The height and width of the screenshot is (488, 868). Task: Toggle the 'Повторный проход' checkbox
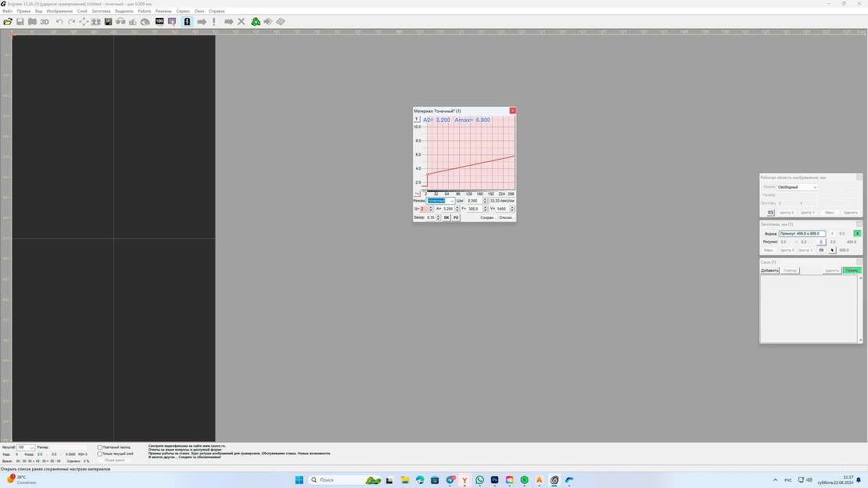pos(100,447)
